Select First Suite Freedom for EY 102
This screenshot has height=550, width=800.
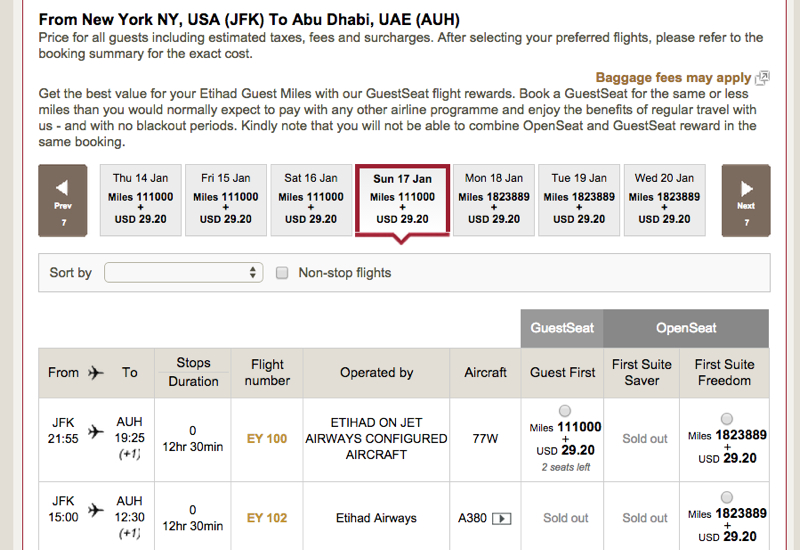point(727,497)
